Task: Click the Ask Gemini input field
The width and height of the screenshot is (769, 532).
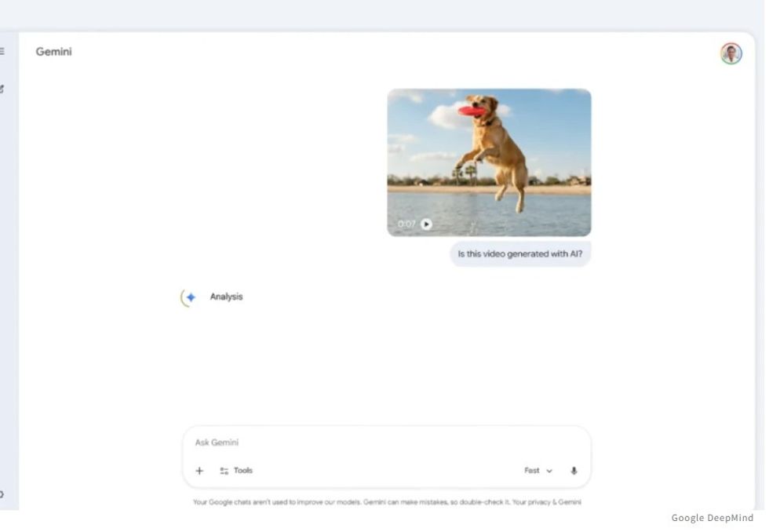Action: [386, 443]
